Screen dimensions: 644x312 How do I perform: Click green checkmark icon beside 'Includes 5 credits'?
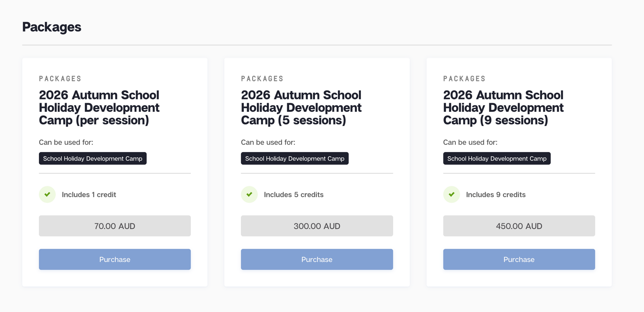tap(249, 194)
